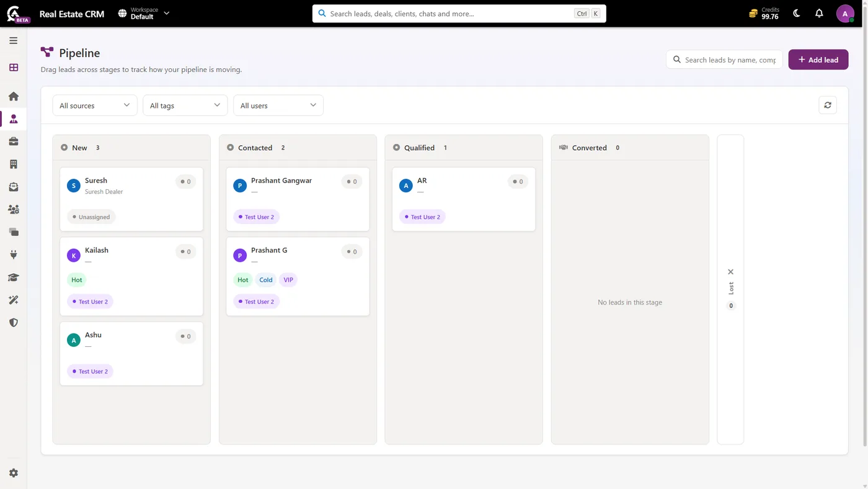Open the graduation cap icon in sidebar
Viewport: 868px width, 489px height.
[x=14, y=277]
